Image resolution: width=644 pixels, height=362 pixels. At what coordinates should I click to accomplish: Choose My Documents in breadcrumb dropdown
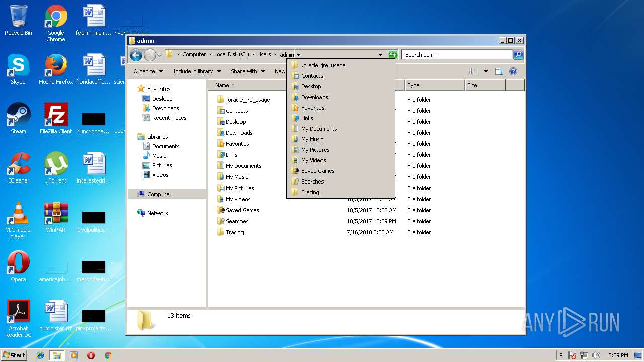click(341, 129)
